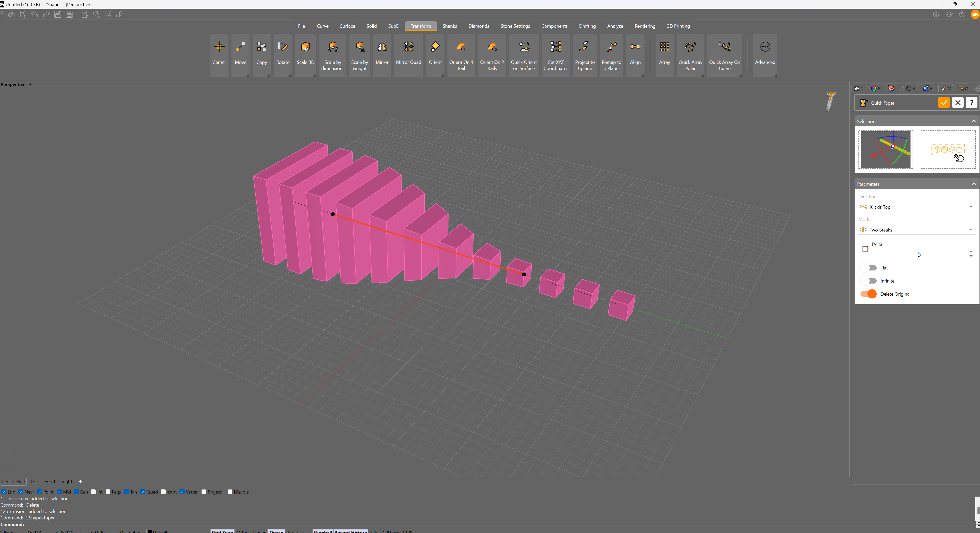Turn off Delete Original toggle
Screen dimensions: 980x533
(869, 294)
